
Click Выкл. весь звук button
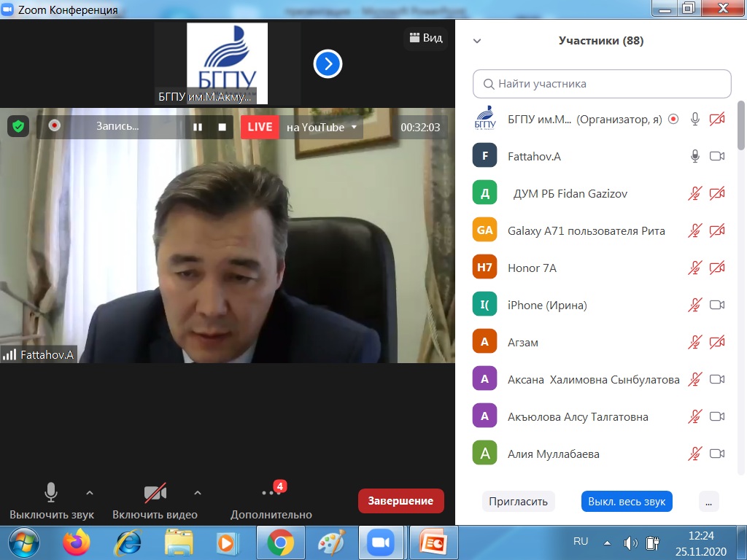627,502
